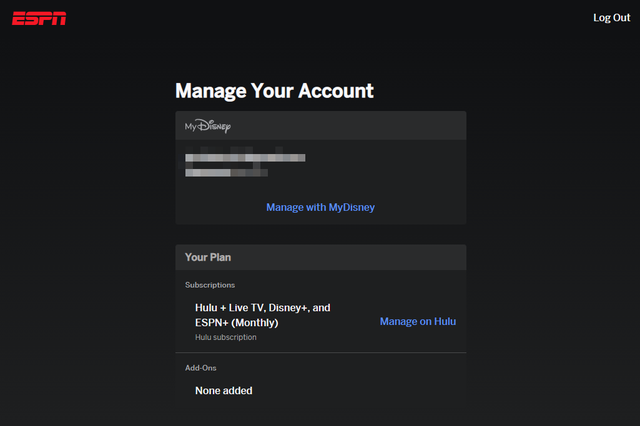
Task: Click the ESPN logo
Action: (x=39, y=17)
